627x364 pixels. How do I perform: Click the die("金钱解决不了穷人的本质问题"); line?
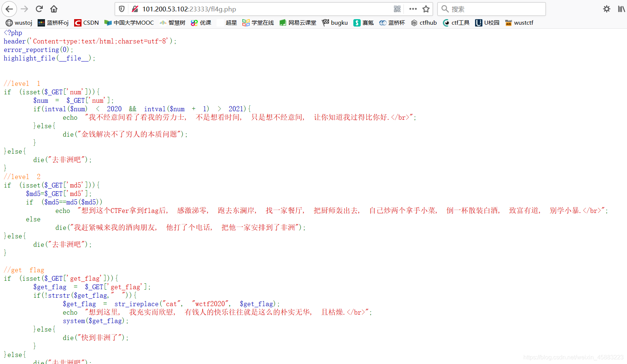coord(125,134)
